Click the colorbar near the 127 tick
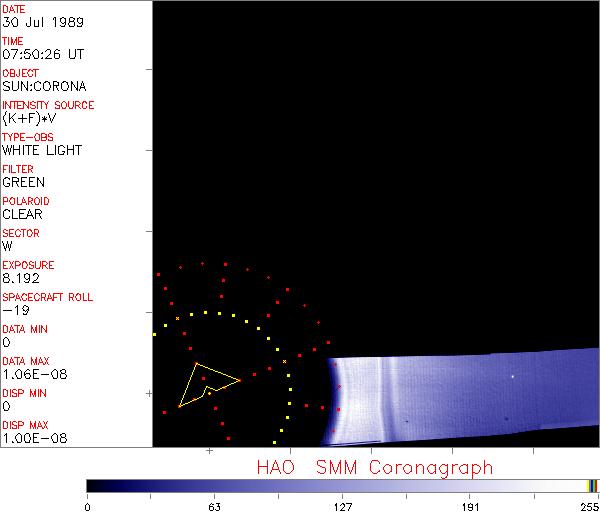This screenshot has width=600, height=512. (342, 485)
